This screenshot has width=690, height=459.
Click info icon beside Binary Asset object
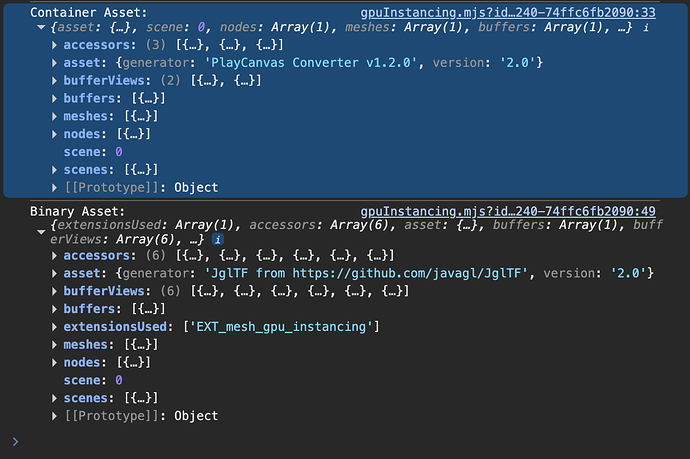point(215,240)
